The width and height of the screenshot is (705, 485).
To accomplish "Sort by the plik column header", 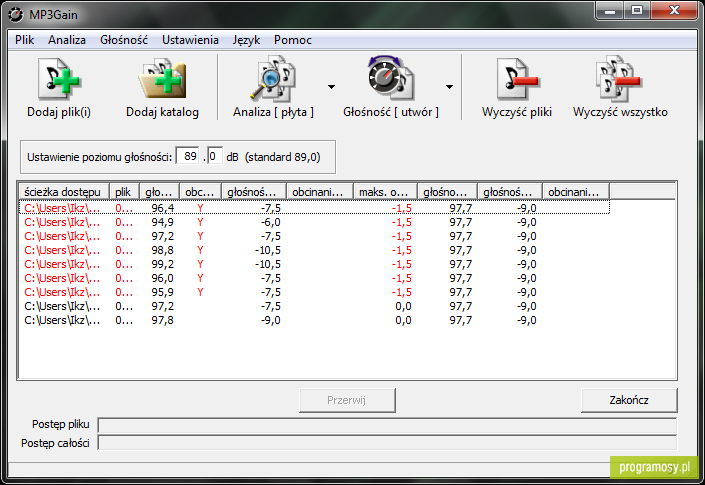I will (x=125, y=192).
